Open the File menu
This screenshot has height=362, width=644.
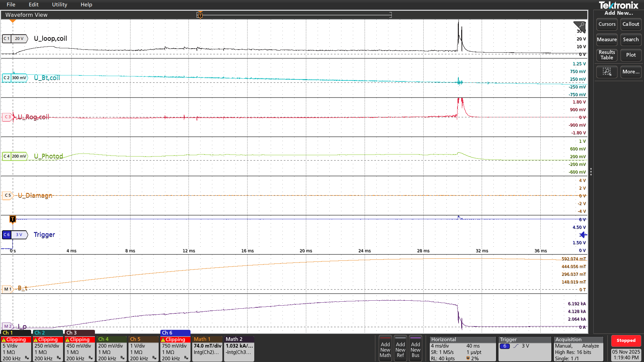[x=11, y=5]
